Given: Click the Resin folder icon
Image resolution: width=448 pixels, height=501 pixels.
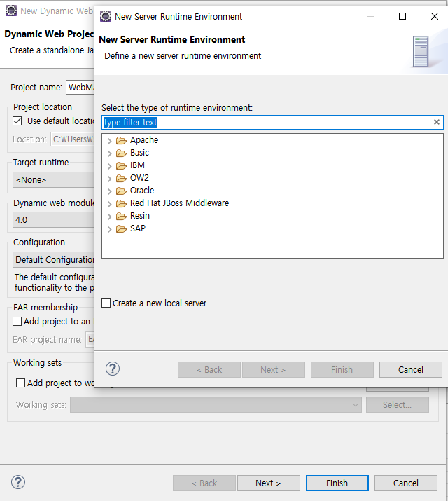Looking at the screenshot, I should (x=121, y=216).
